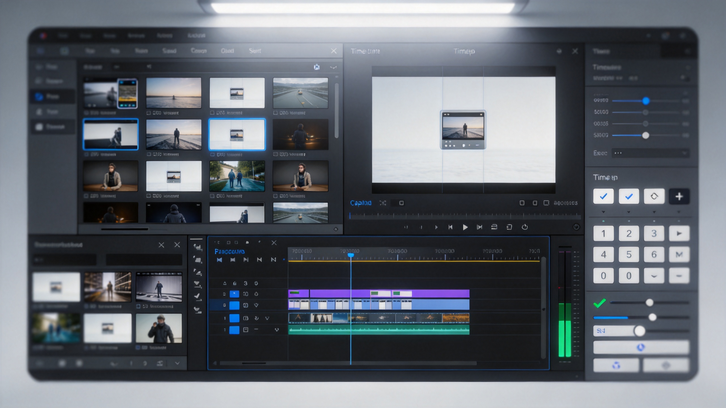Open the small arrow under the first checkmark box

click(x=603, y=212)
